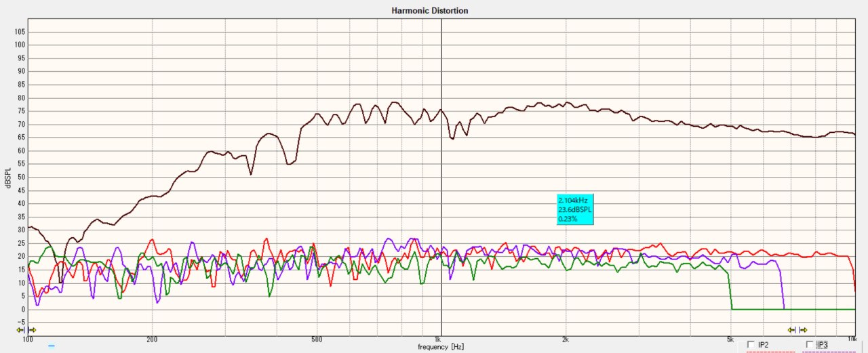Enable the IP3 checkbox
The height and width of the screenshot is (353, 868).
[x=809, y=345]
